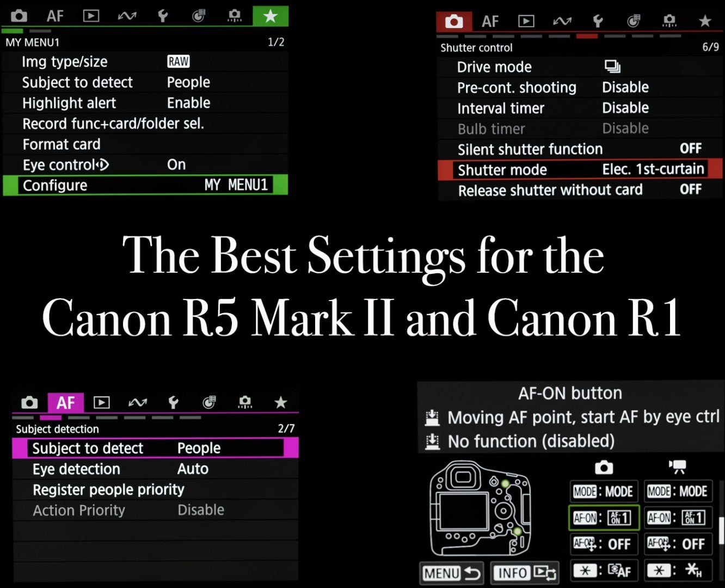725x588 pixels.
Task: Open the AF tab in Shutter control screen
Action: coord(490,21)
